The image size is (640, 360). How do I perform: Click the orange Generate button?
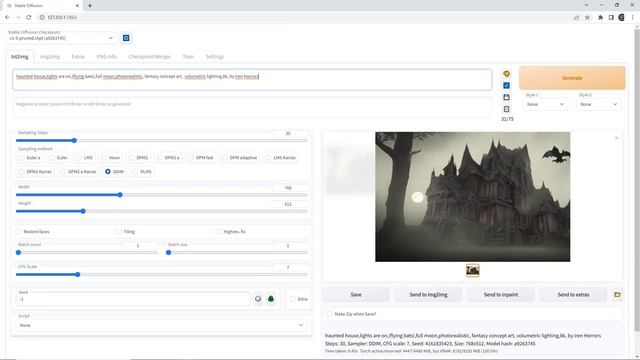click(572, 78)
